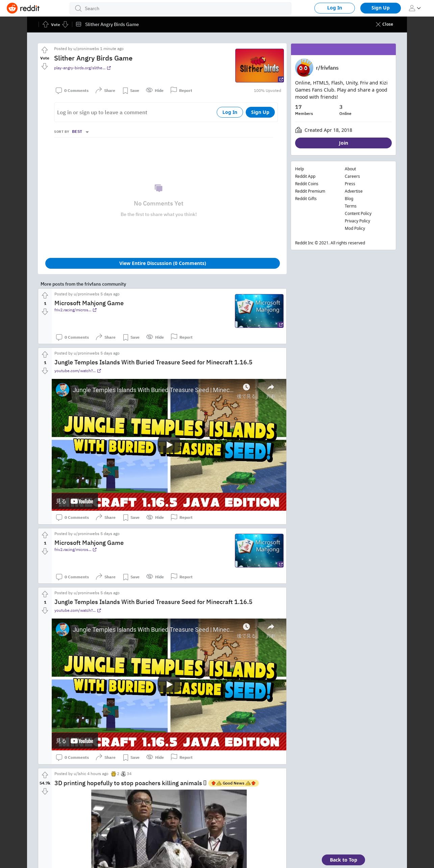
Task: Upvote the Slither Angry Birds Game post
Action: tap(45, 50)
